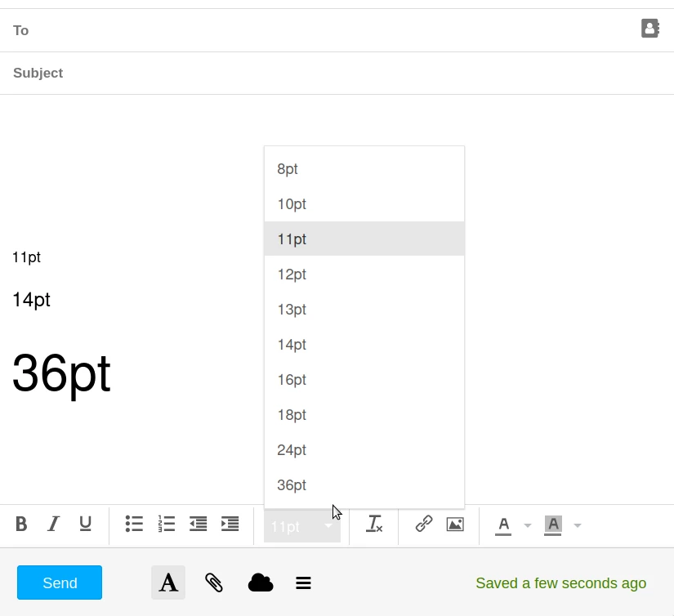
Task: Expand the background color dropdown arrow
Action: [578, 525]
